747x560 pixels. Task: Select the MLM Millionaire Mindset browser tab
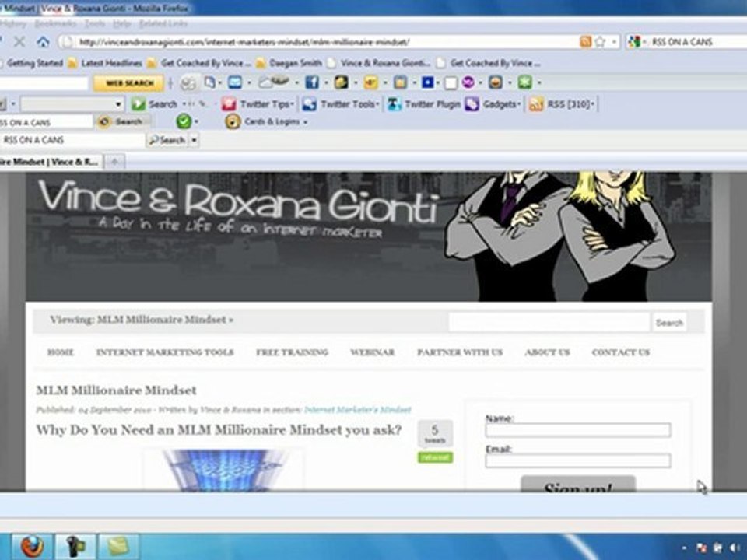[x=50, y=162]
